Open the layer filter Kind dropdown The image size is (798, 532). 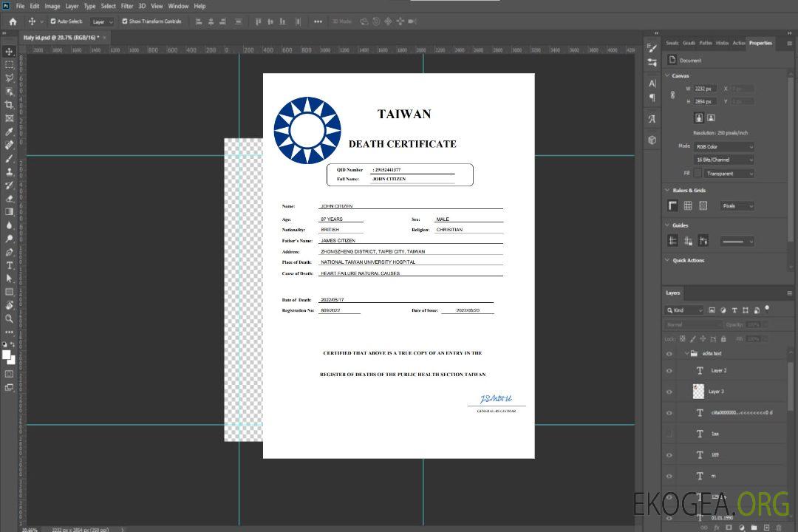coord(684,310)
